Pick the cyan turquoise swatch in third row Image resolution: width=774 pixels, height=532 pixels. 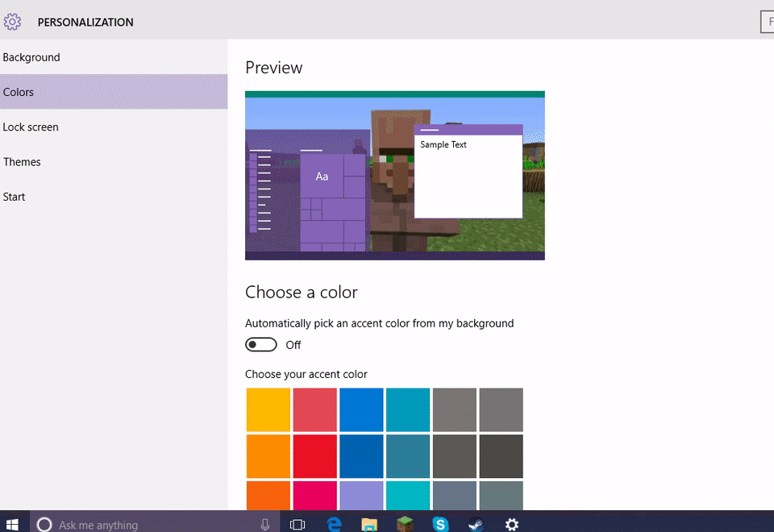tap(408, 496)
